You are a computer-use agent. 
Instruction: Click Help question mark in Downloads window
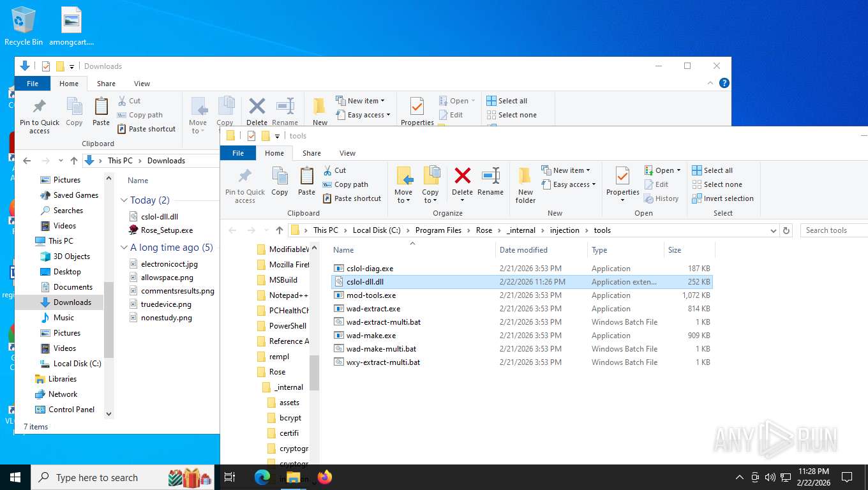tap(724, 83)
